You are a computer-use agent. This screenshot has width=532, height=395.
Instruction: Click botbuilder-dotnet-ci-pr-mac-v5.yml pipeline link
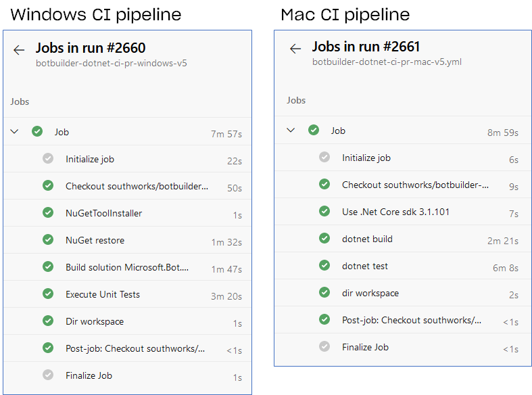[x=387, y=62]
